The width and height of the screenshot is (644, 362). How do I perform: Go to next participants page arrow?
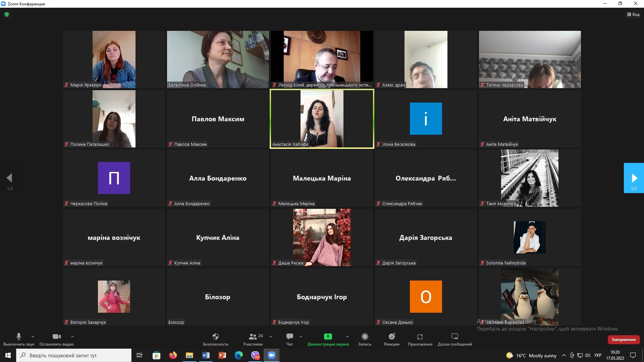coord(634,178)
